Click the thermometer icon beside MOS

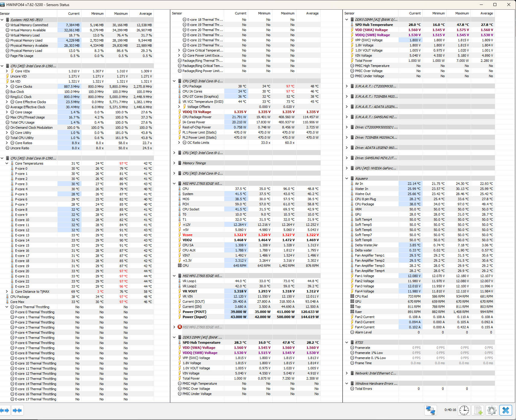(x=180, y=199)
